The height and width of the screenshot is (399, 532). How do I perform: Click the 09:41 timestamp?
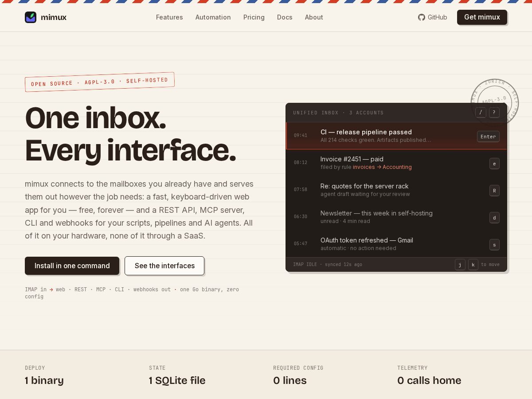point(301,136)
